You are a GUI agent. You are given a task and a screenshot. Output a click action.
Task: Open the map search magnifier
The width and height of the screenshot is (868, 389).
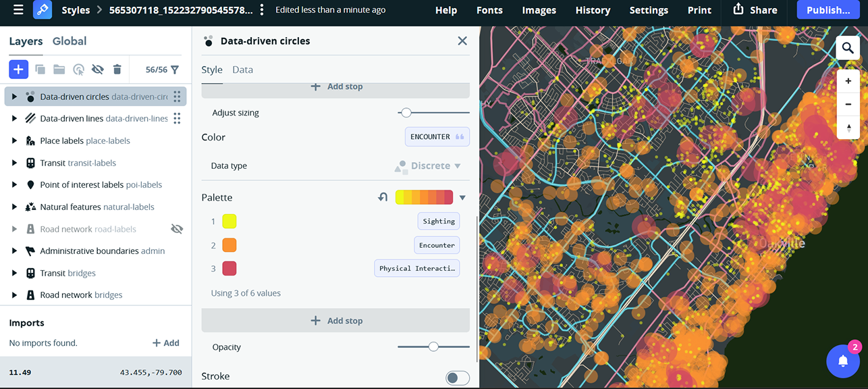click(848, 48)
